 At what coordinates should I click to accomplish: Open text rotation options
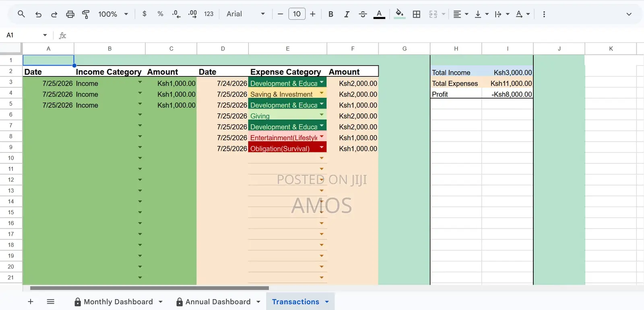(523, 14)
